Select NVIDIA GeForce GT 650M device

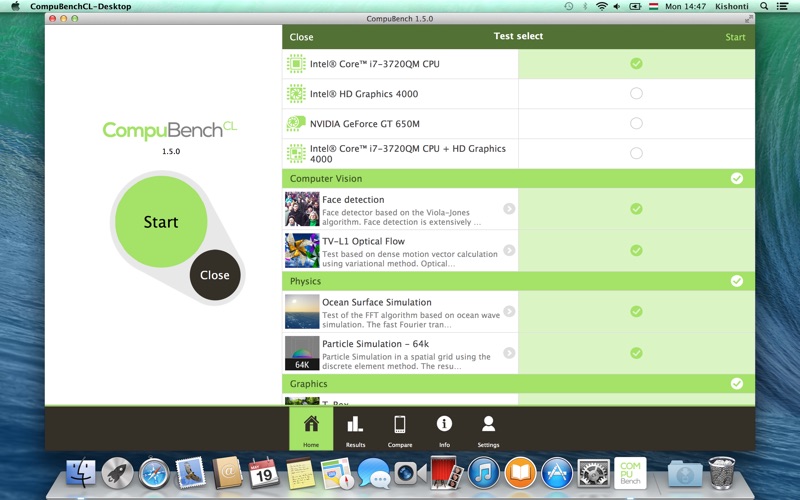pyautogui.click(x=636, y=123)
